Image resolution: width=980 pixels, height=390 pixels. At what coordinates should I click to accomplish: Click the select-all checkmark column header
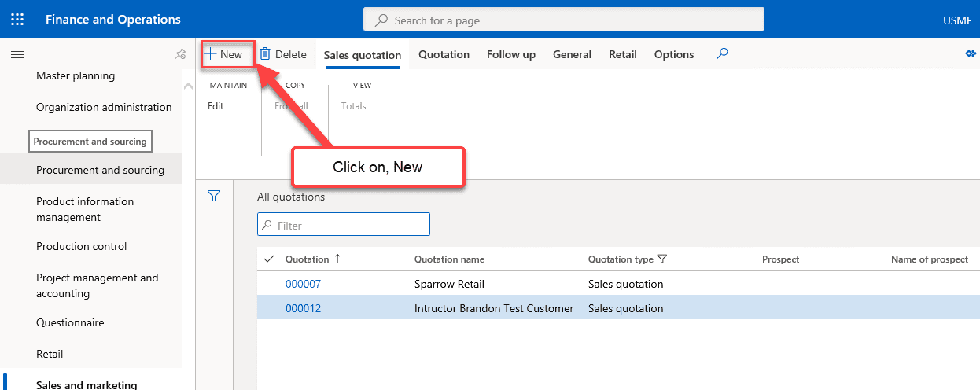[270, 259]
